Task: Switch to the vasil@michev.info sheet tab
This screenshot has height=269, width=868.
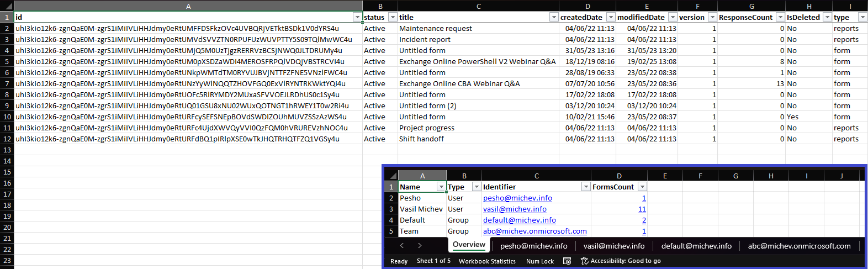Action: pyautogui.click(x=613, y=246)
